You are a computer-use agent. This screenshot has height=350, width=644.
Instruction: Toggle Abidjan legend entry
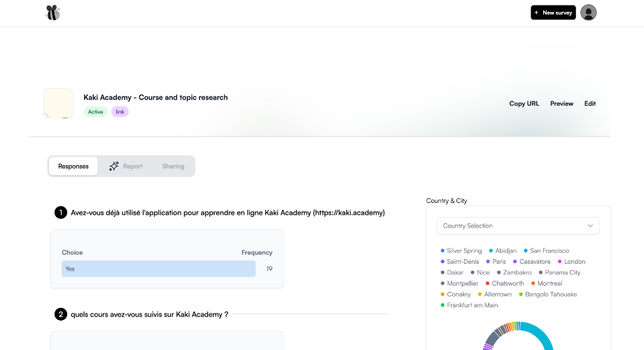503,251
